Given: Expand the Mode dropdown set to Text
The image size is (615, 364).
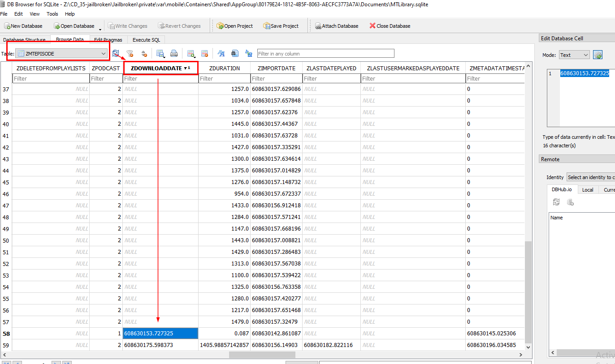Looking at the screenshot, I should tap(574, 55).
